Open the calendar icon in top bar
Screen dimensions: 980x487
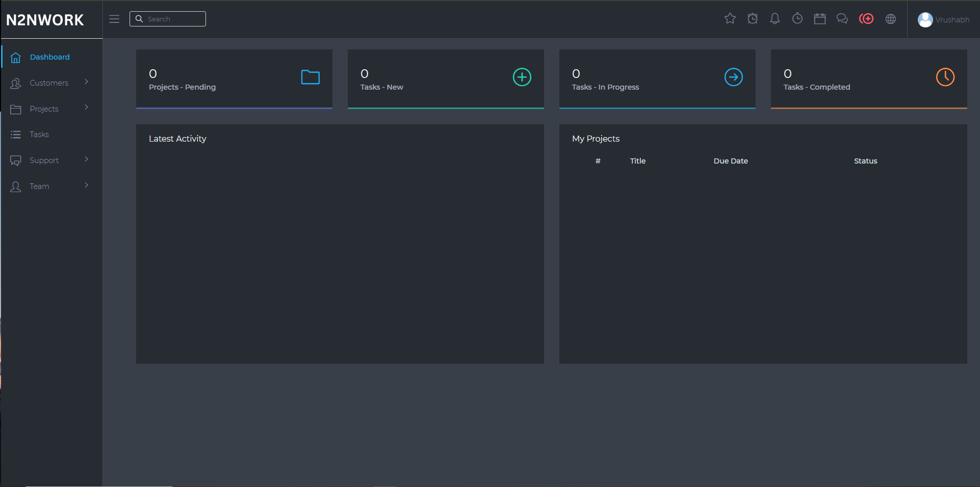coord(819,19)
